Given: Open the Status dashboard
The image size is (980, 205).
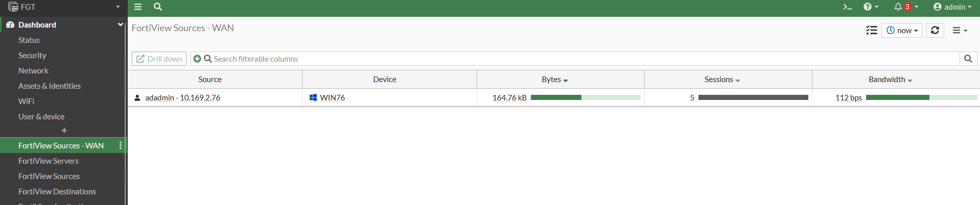Looking at the screenshot, I should (x=29, y=40).
